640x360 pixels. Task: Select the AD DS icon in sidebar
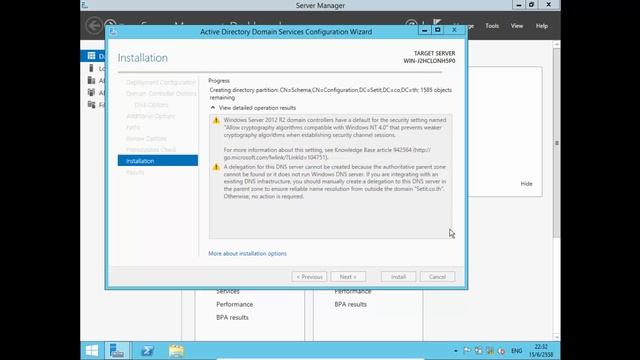(91, 93)
